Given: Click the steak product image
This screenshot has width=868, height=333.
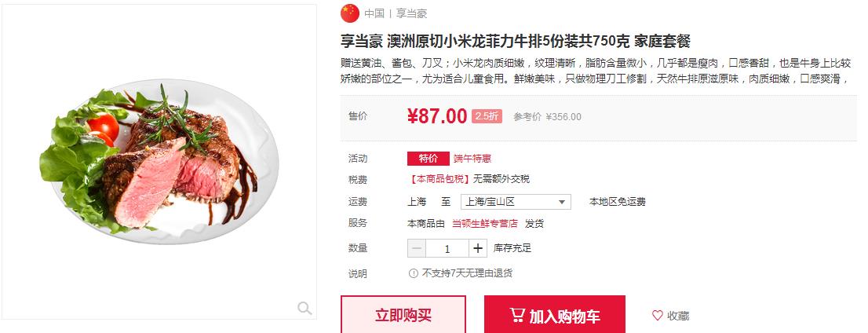Looking at the screenshot, I should tap(159, 162).
